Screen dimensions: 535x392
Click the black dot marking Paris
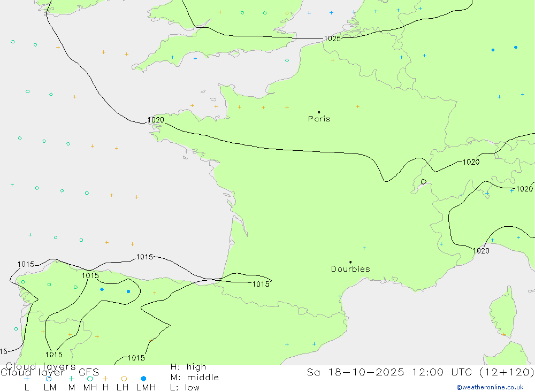[319, 112]
